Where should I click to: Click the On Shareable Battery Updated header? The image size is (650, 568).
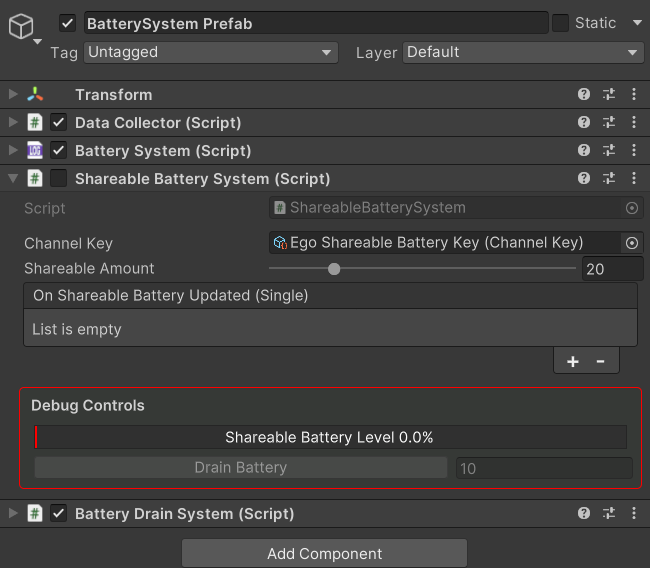pos(330,296)
